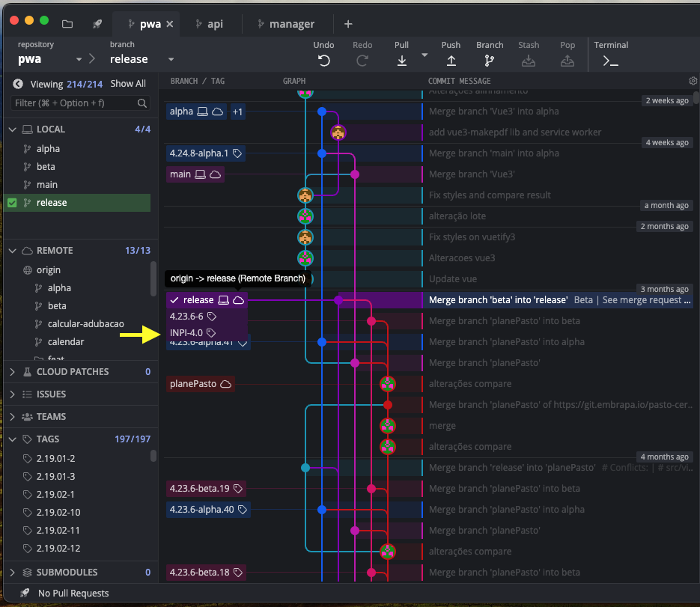Click the rocket icon in title bar
This screenshot has height=607, width=700.
coord(97,24)
